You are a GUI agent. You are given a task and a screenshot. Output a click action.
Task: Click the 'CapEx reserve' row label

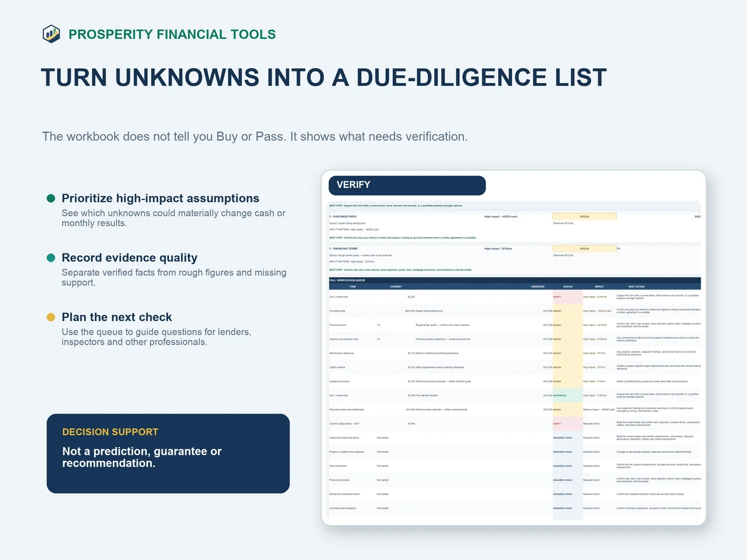tap(337, 367)
